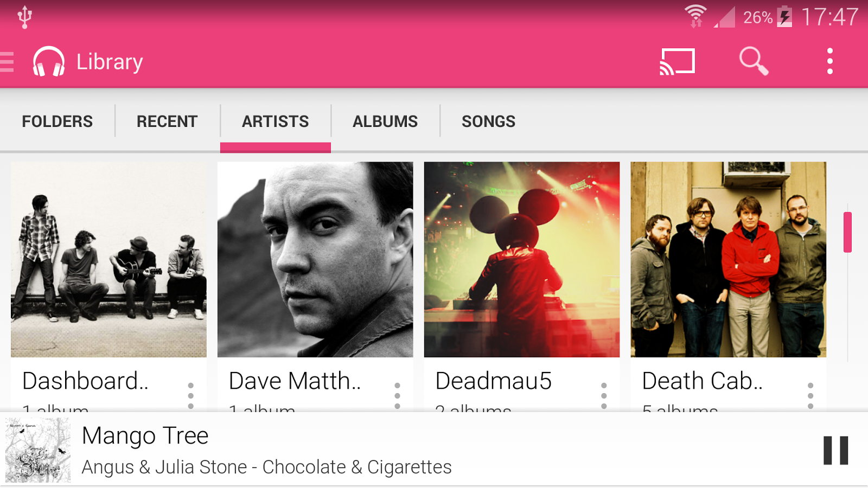
Task: Open the Deadmau5 artist photo
Action: [x=522, y=259]
